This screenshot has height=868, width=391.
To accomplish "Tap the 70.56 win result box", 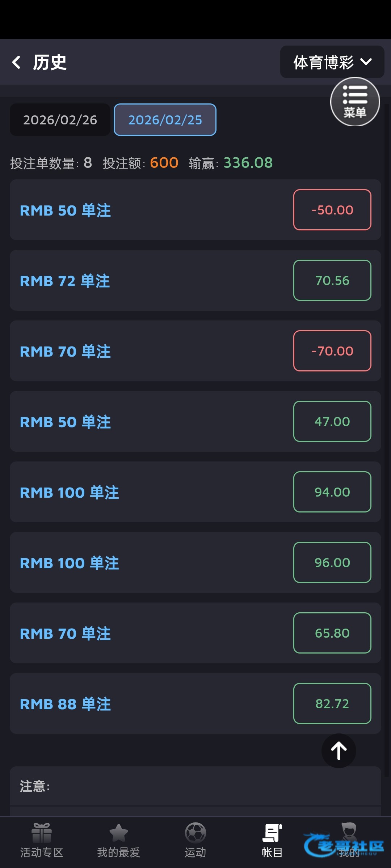I will click(x=332, y=280).
